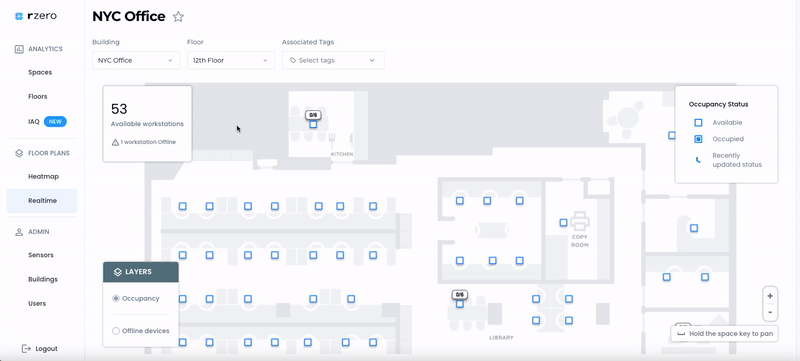This screenshot has height=361, width=800.
Task: Go to Floors analytics page
Action: (38, 96)
